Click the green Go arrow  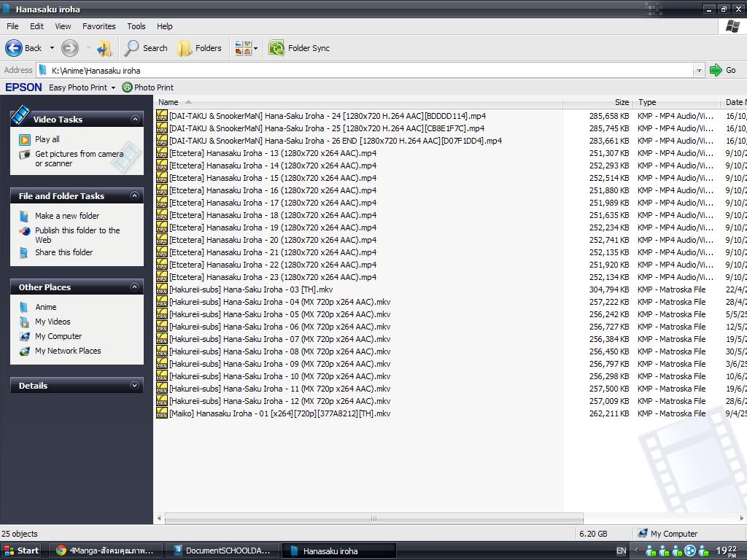pyautogui.click(x=716, y=70)
